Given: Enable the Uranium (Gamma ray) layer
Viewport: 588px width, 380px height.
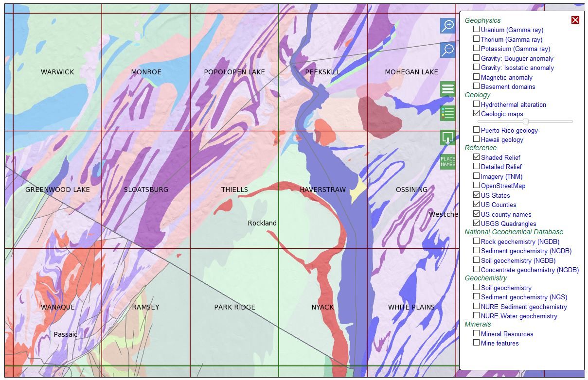Looking at the screenshot, I should coord(476,29).
